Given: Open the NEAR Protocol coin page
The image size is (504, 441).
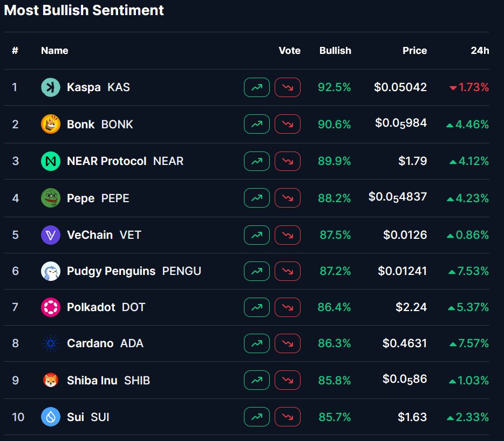Looking at the screenshot, I should point(106,161).
